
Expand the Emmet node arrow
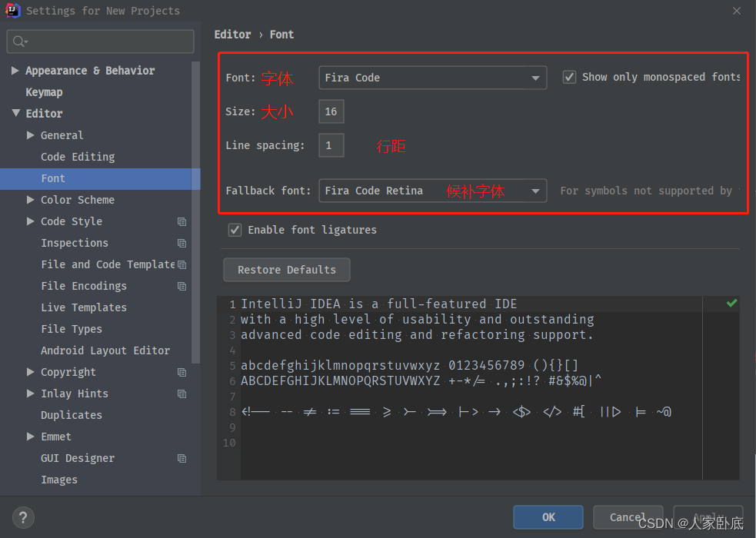coord(30,437)
